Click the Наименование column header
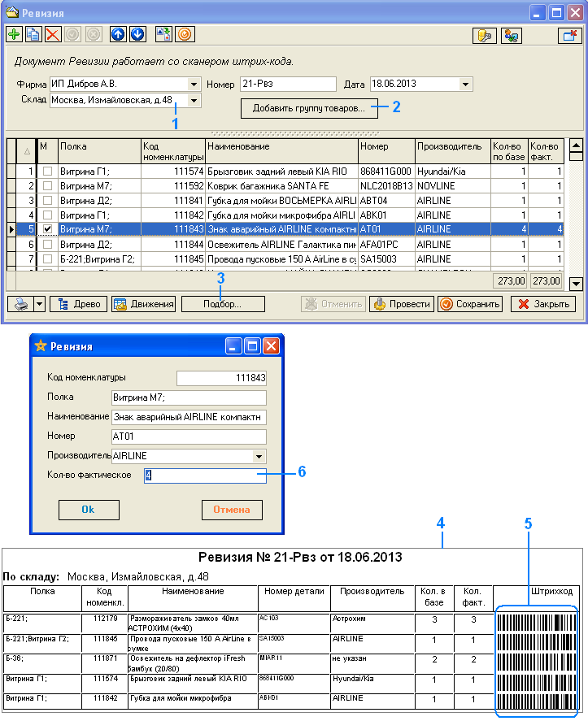Viewport: 588px width, 721px height. 281,151
